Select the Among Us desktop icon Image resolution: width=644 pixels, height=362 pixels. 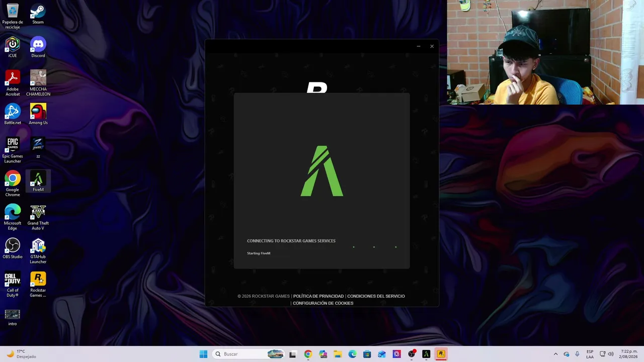coord(38,115)
